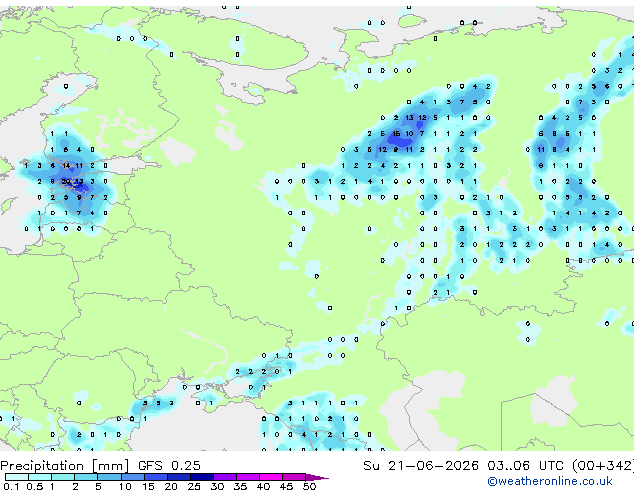Click the Precipitation [mm] GFS 0.25 title

coord(100,466)
